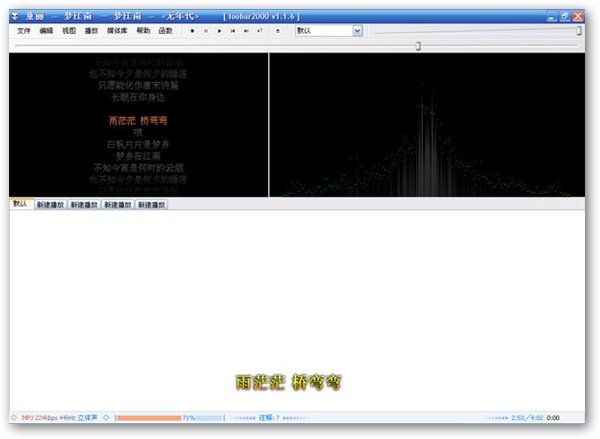600x439 pixels.
Task: Skip to the next track
Action: pos(246,31)
